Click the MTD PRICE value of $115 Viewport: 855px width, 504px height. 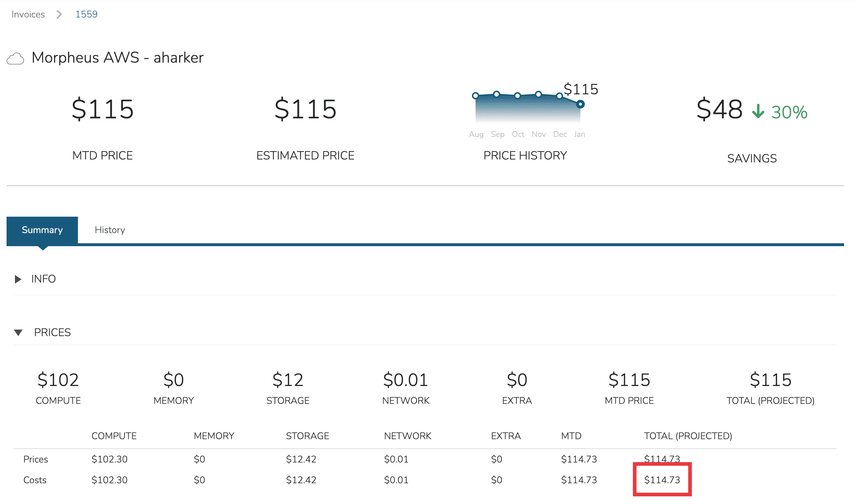coord(103,109)
